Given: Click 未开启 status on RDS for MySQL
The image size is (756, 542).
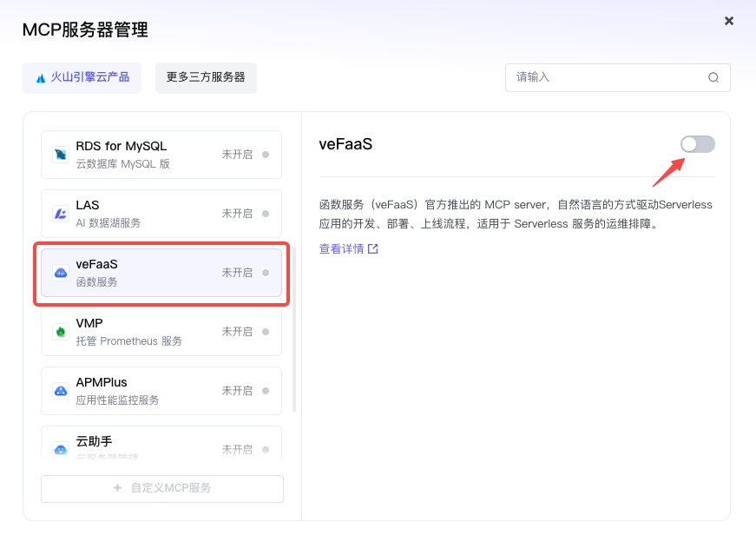Looking at the screenshot, I should click(237, 155).
